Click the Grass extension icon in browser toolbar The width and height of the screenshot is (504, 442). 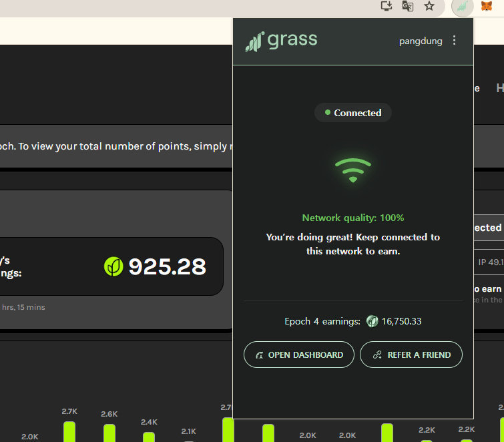(x=462, y=7)
